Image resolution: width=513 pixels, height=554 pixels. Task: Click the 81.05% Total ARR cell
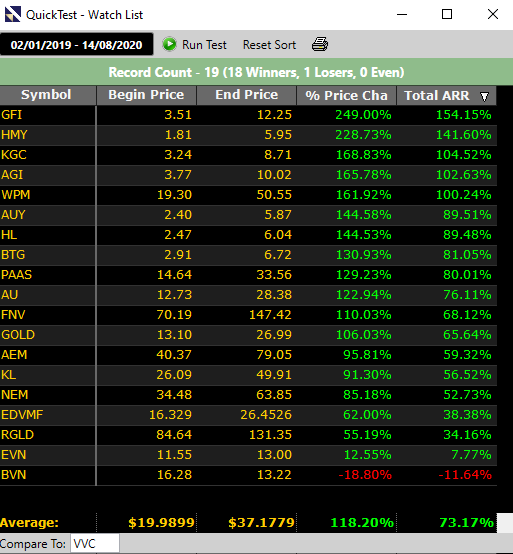[447, 255]
